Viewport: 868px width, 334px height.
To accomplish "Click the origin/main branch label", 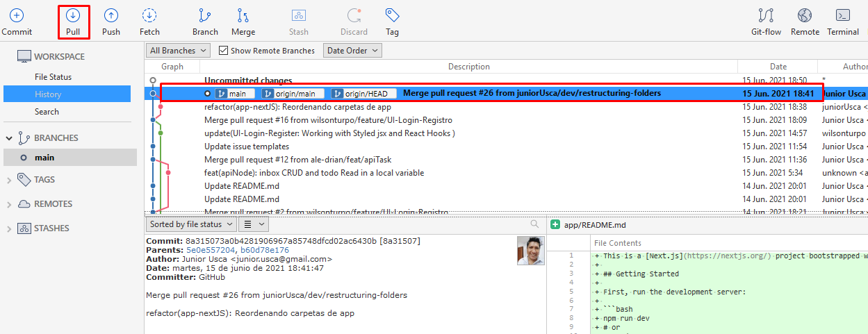I will [294, 94].
